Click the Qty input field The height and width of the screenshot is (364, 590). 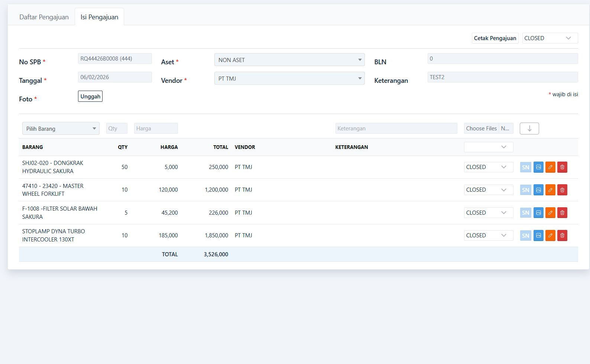click(x=117, y=129)
